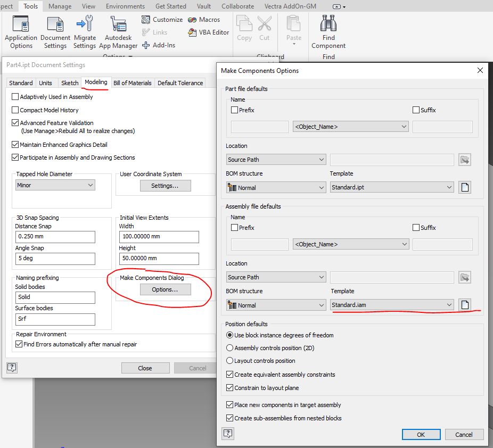Close the Make Components Options dialog
This screenshot has height=448, width=493.
(x=480, y=70)
